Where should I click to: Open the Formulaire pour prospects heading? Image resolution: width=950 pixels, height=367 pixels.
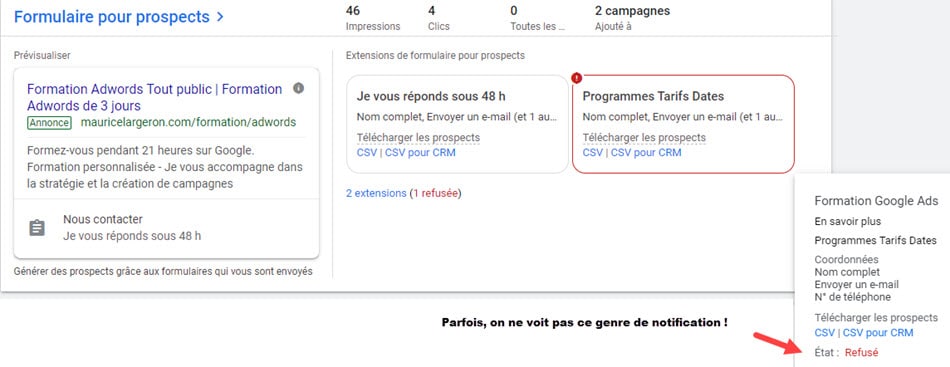tap(111, 17)
